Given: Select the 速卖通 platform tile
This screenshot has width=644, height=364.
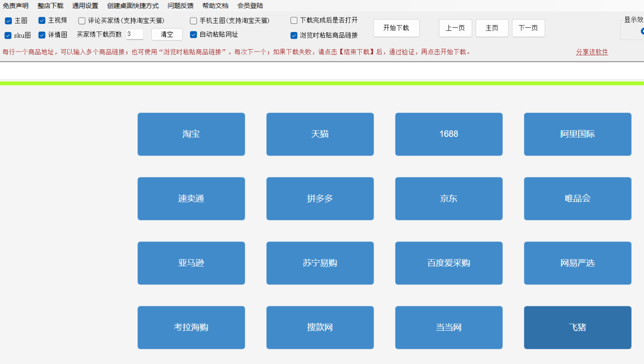Looking at the screenshot, I should (x=191, y=198).
